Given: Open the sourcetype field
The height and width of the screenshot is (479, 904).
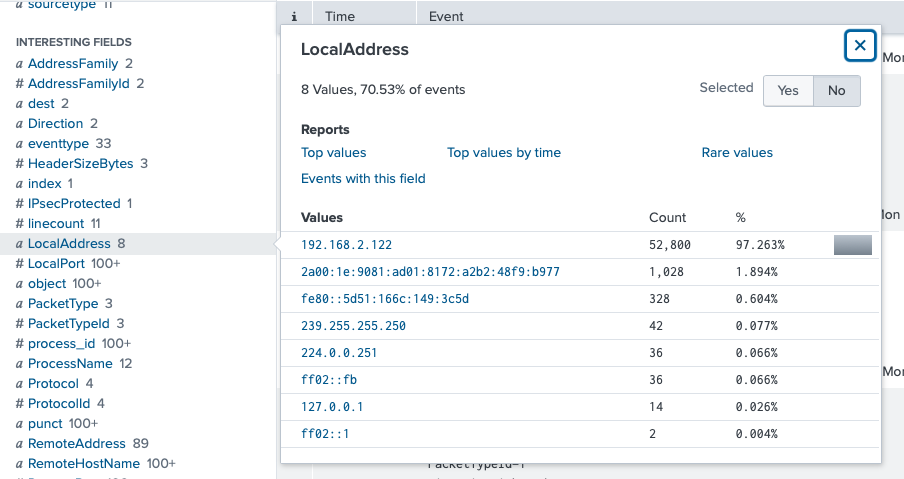Looking at the screenshot, I should pos(62,5).
